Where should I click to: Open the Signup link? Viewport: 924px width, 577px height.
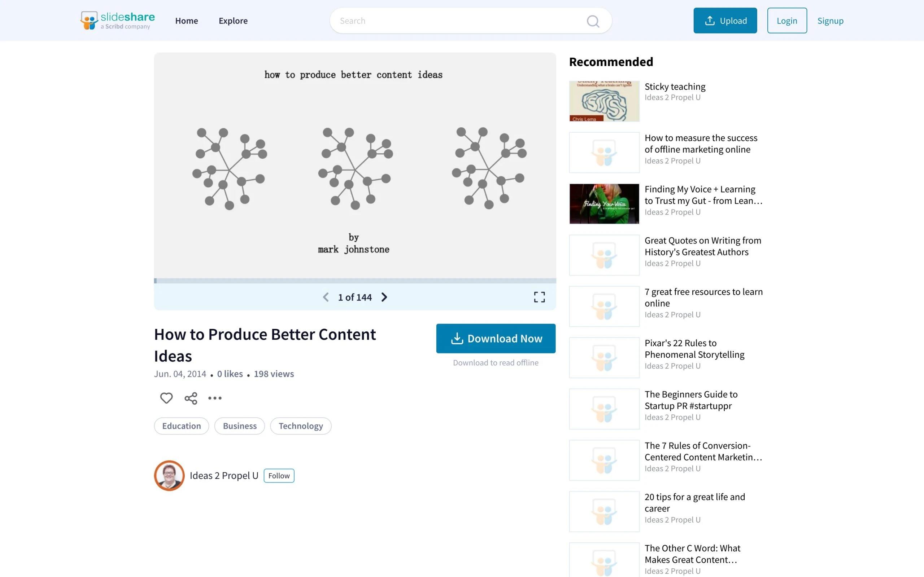click(830, 21)
